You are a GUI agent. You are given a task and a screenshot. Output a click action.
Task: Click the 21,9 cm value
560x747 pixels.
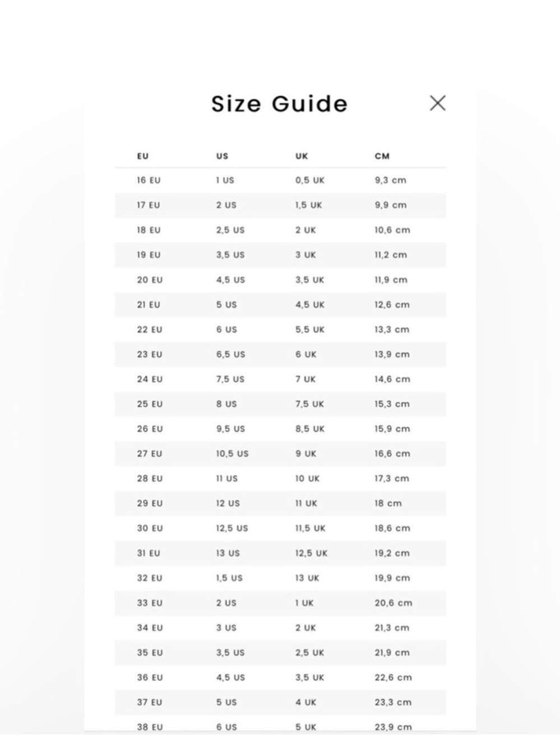coord(392,653)
